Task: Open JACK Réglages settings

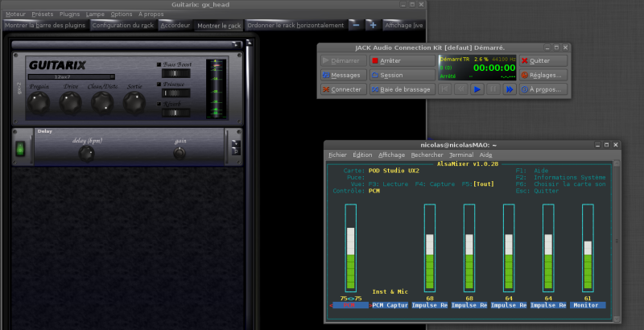Action: click(543, 75)
